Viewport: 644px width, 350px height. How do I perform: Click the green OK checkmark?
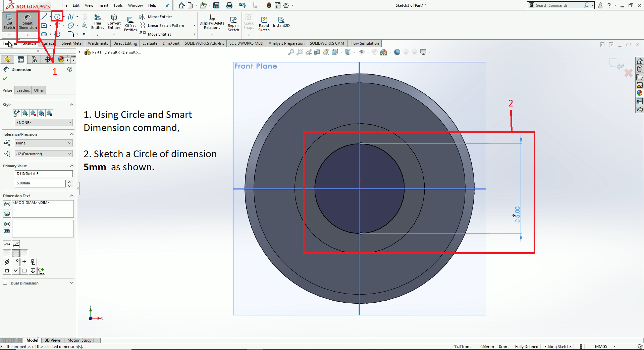tap(5, 78)
